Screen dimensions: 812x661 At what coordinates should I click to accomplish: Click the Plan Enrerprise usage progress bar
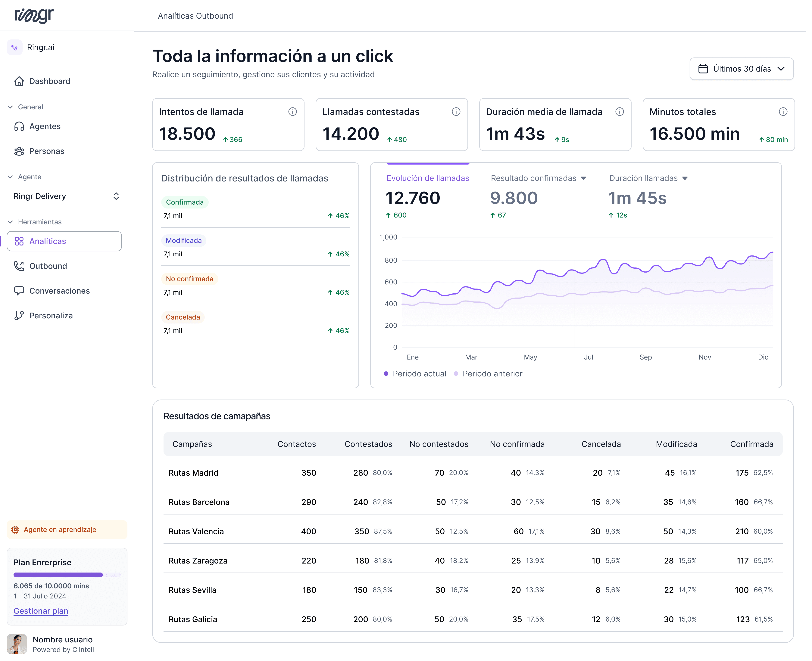point(67,575)
